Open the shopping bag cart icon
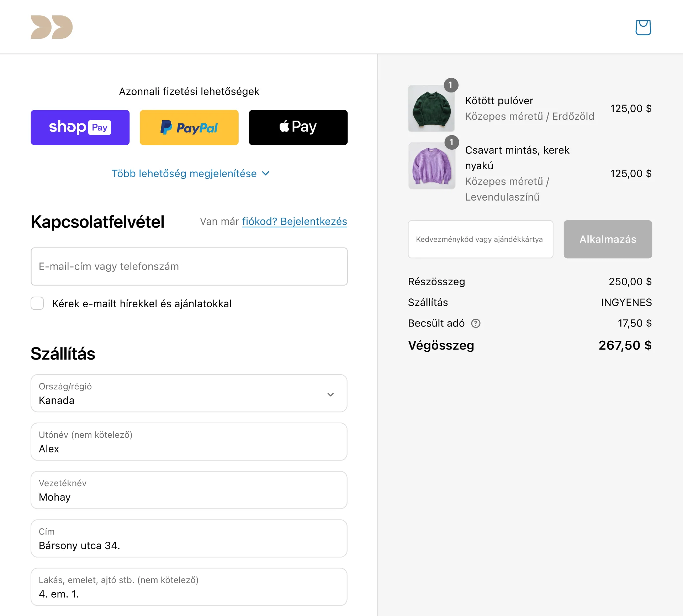 click(x=643, y=27)
